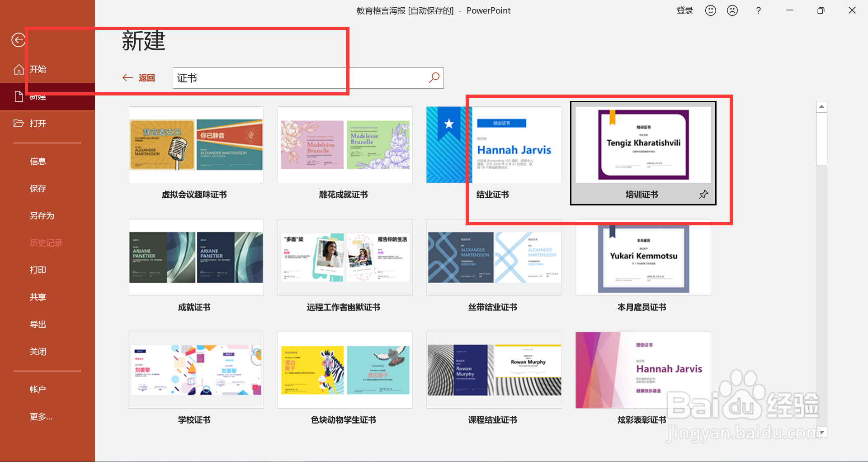Click the 虚拟会议趣味证书 label text
This screenshot has width=868, height=462.
click(x=194, y=195)
